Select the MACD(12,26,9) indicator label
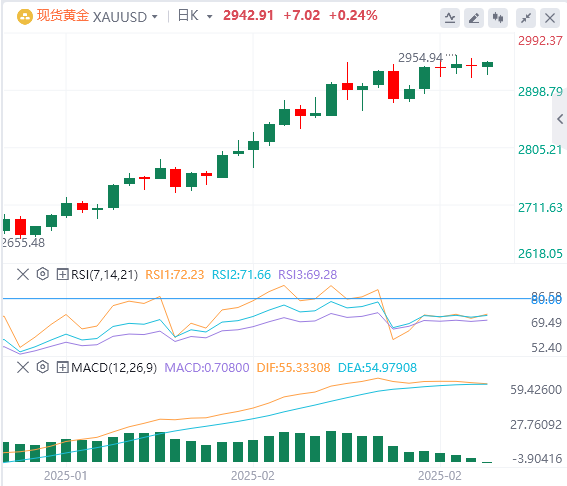The width and height of the screenshot is (567, 486). [x=114, y=367]
